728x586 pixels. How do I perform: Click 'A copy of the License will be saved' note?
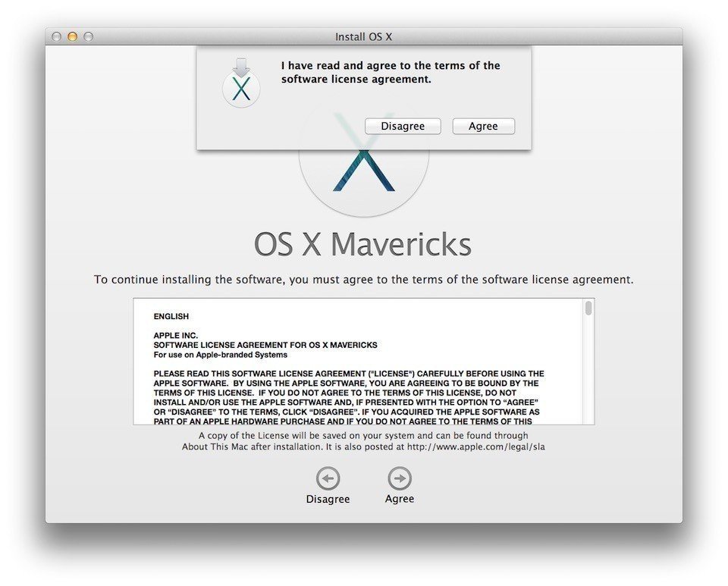363,441
